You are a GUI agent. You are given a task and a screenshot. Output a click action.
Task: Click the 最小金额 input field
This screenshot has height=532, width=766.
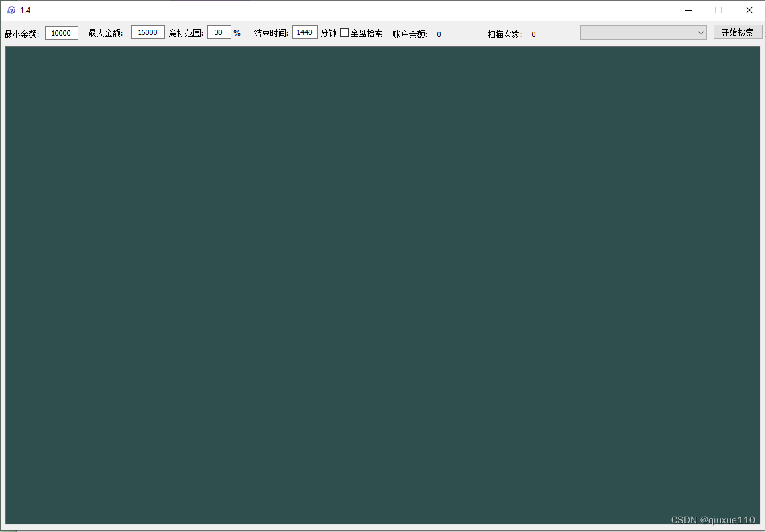(62, 33)
